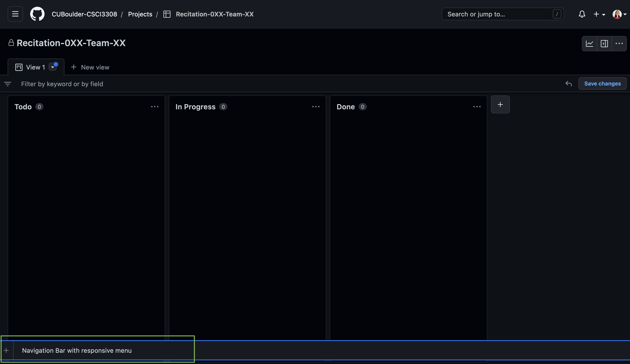Open Todo column options menu

155,107
